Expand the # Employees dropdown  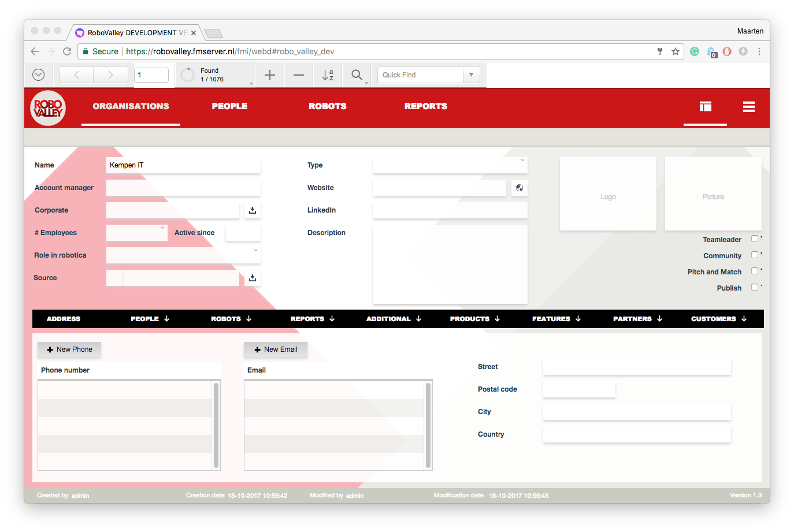162,228
